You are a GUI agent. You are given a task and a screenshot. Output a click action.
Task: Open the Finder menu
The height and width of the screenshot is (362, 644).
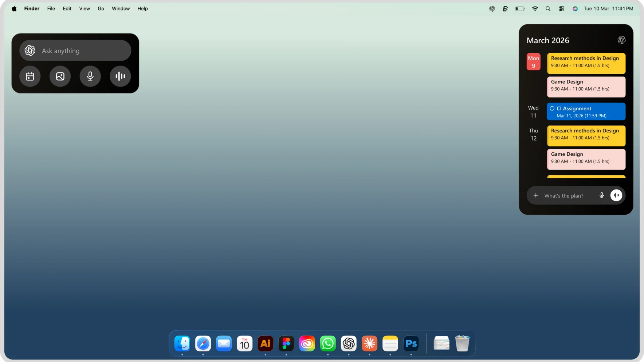(32, 8)
